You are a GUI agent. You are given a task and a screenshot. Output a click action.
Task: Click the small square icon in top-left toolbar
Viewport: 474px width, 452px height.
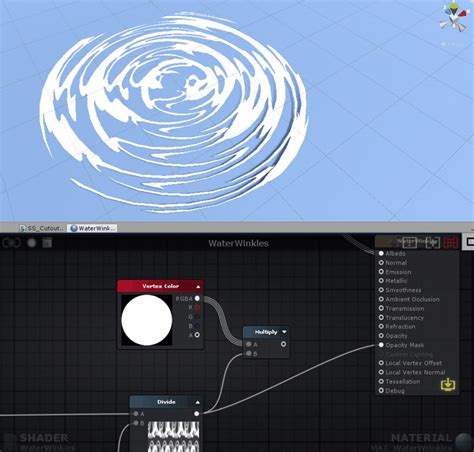47,243
